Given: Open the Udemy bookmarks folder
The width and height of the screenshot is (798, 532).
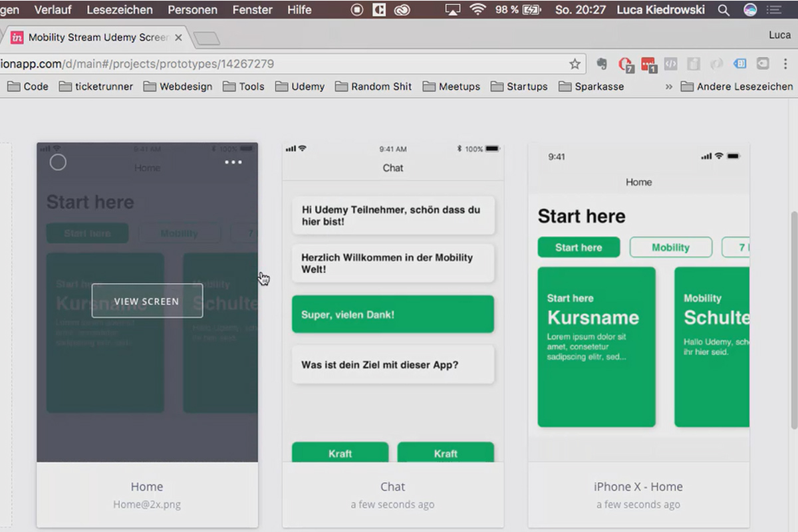Looking at the screenshot, I should (x=300, y=86).
